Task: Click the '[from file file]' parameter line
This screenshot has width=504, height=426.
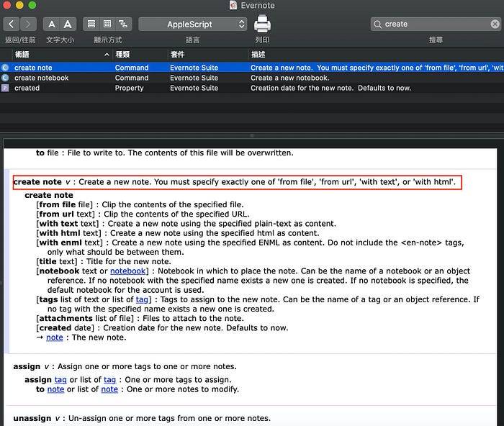Action: pyautogui.click(x=140, y=204)
